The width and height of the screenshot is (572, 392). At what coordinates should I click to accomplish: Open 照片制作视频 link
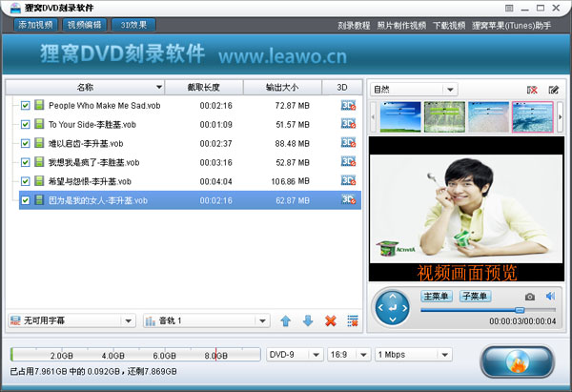401,26
